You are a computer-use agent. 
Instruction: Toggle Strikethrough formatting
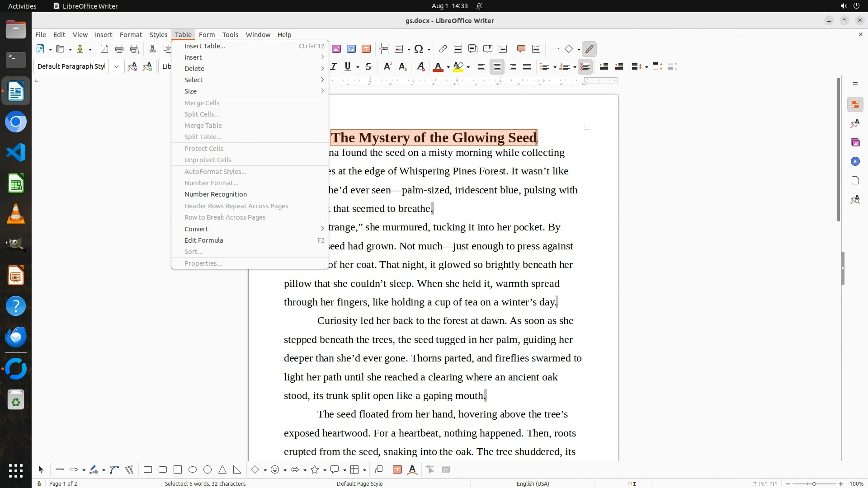368,67
